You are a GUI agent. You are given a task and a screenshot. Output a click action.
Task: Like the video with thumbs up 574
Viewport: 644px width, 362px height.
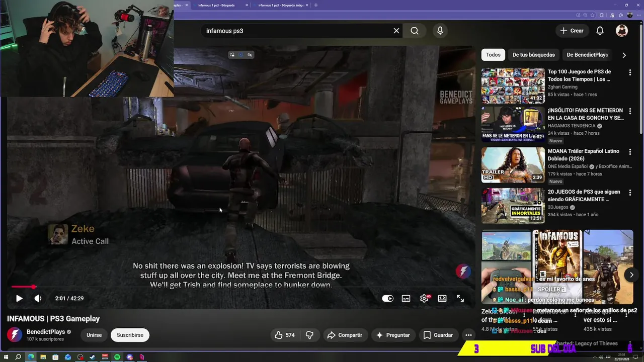(284, 335)
